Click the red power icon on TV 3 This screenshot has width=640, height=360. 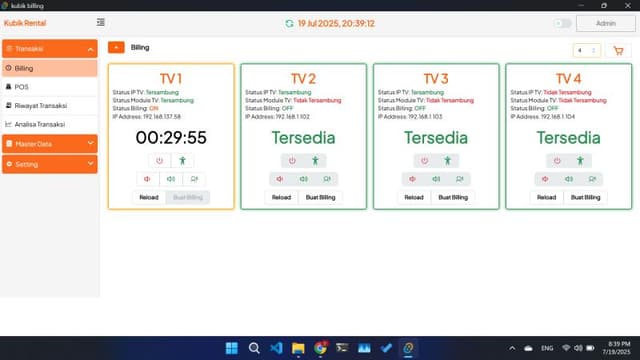tap(424, 161)
